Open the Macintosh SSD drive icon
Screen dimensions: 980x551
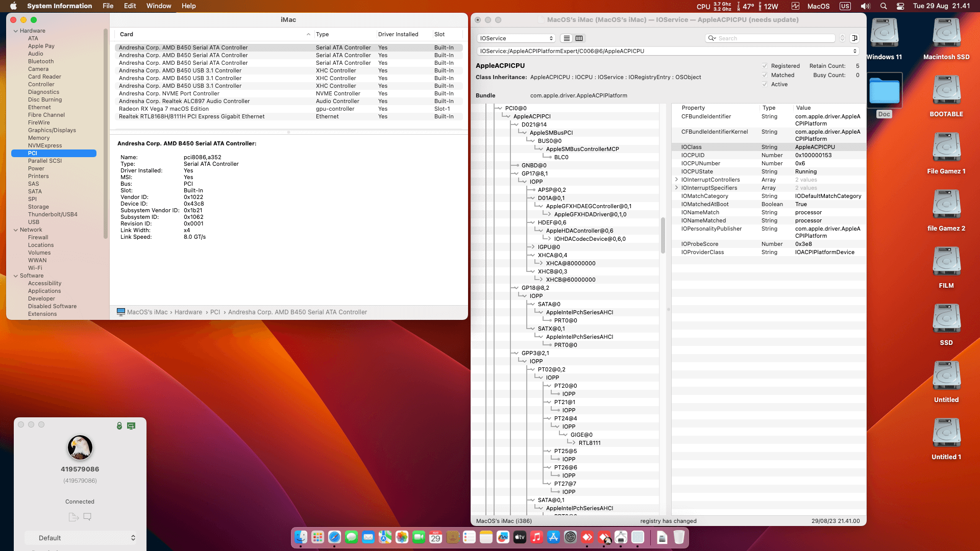(x=946, y=34)
